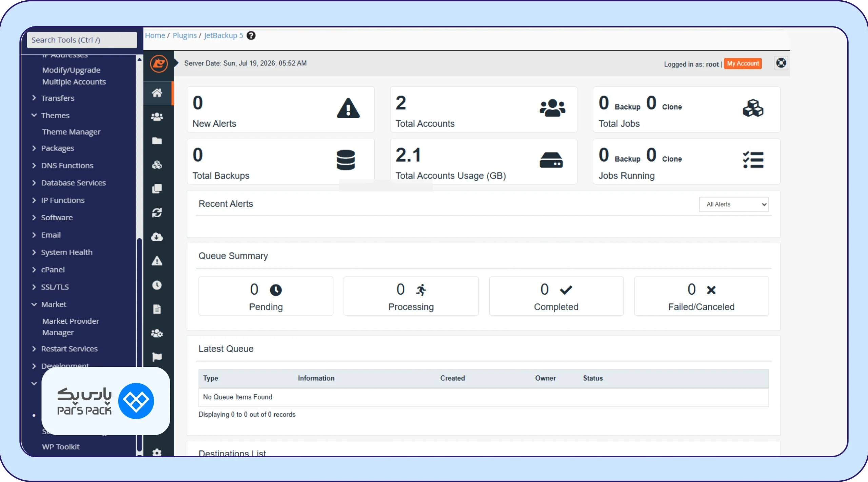The height and width of the screenshot is (482, 868).
Task: Expand the Database Services section
Action: click(34, 183)
